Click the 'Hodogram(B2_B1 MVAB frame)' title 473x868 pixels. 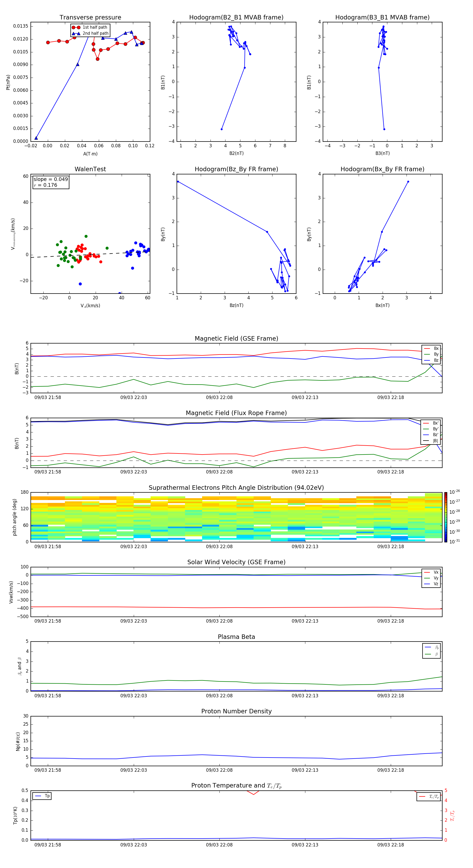click(236, 17)
